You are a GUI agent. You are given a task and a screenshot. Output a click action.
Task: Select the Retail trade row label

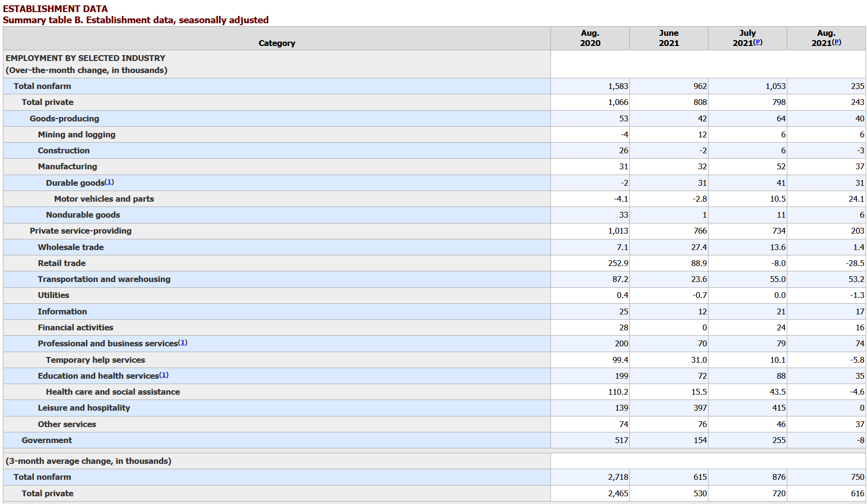(62, 263)
